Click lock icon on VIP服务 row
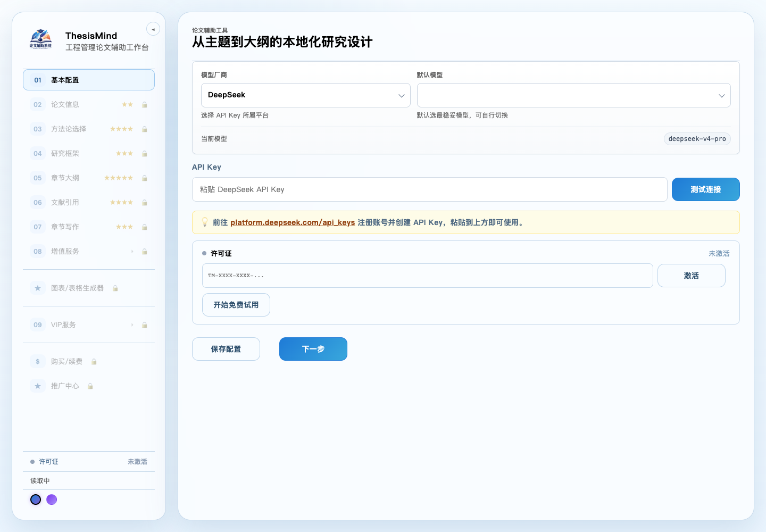The width and height of the screenshot is (766, 532). tap(145, 325)
